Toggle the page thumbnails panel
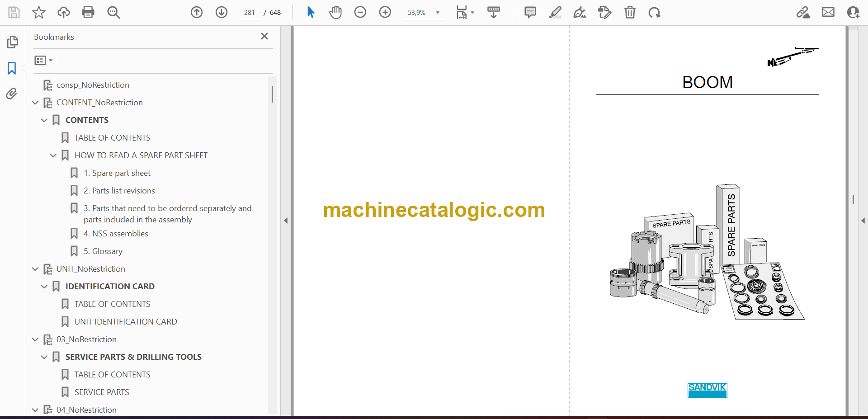 pos(12,42)
